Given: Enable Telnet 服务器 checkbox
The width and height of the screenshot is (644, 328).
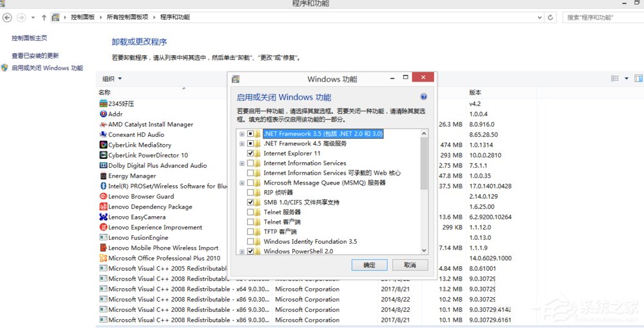Looking at the screenshot, I should tap(251, 212).
